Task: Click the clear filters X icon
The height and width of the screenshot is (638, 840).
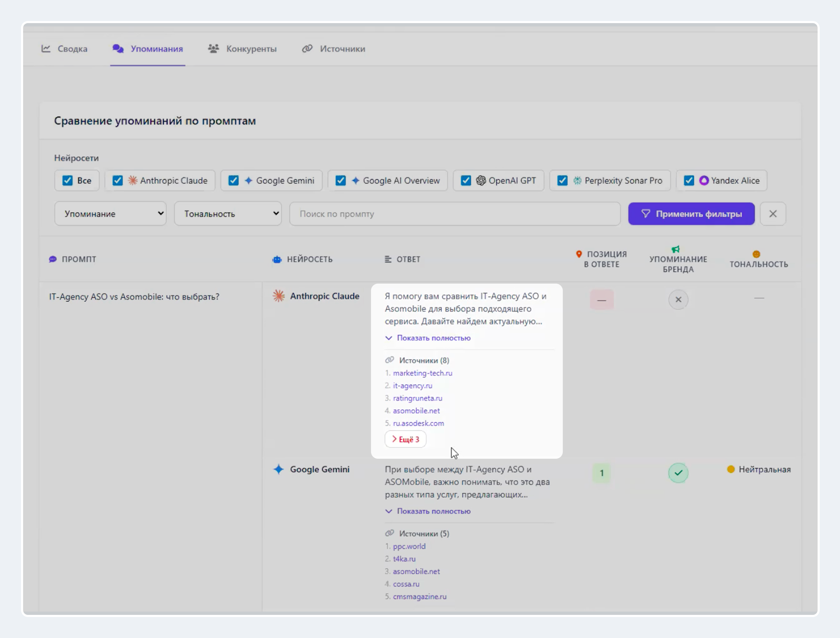Action: pos(772,214)
